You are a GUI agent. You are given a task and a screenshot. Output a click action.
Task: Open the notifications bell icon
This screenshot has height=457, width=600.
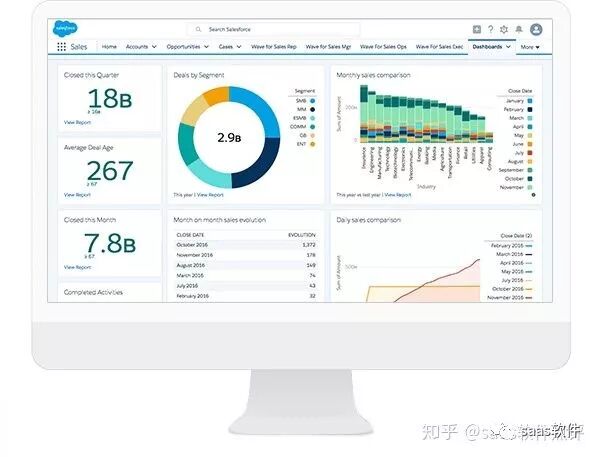[x=519, y=29]
